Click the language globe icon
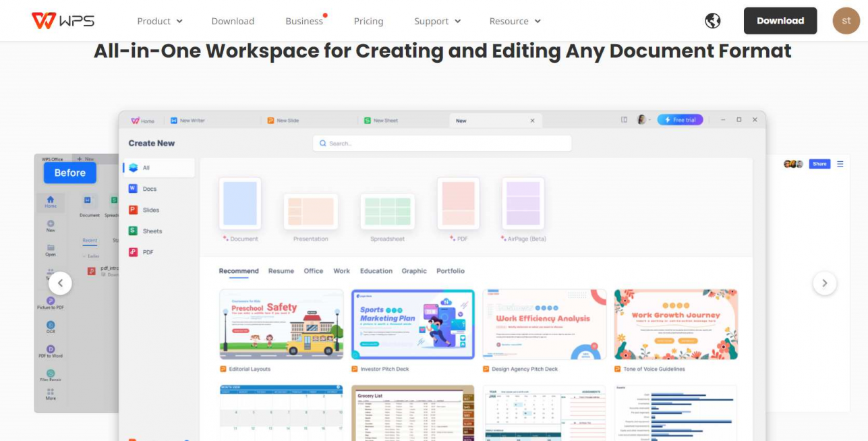Image resolution: width=868 pixels, height=441 pixels. (x=713, y=21)
